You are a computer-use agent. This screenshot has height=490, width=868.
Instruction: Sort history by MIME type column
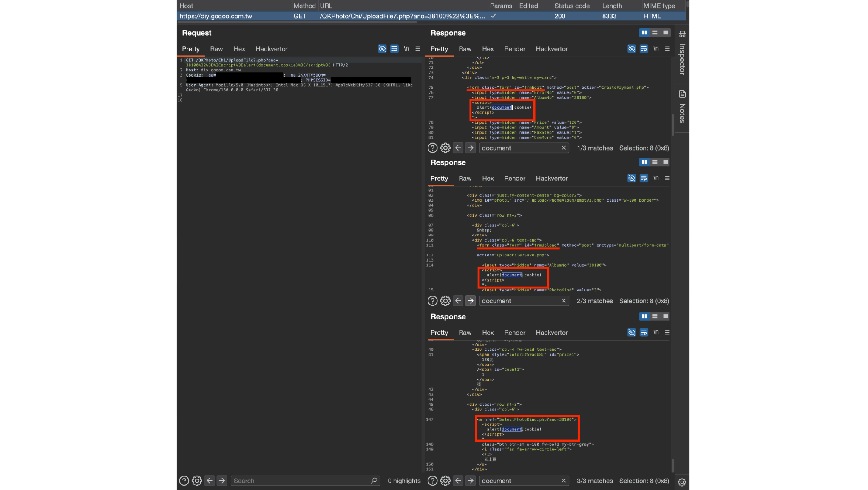659,6
